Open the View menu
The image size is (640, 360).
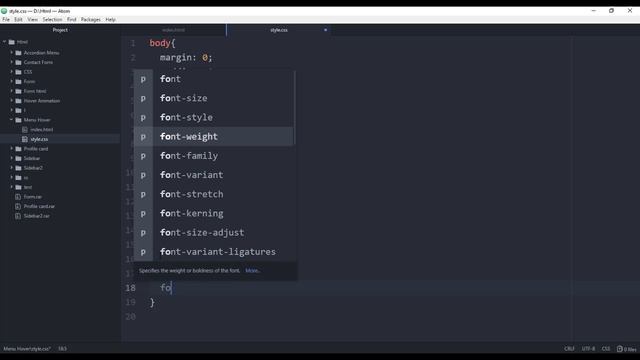(x=33, y=20)
